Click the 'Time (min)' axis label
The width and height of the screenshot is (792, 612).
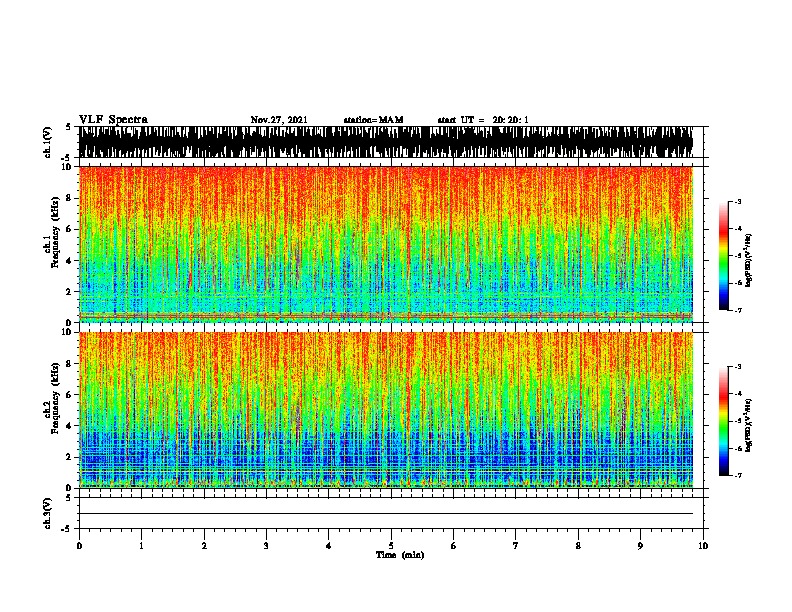pyautogui.click(x=400, y=555)
